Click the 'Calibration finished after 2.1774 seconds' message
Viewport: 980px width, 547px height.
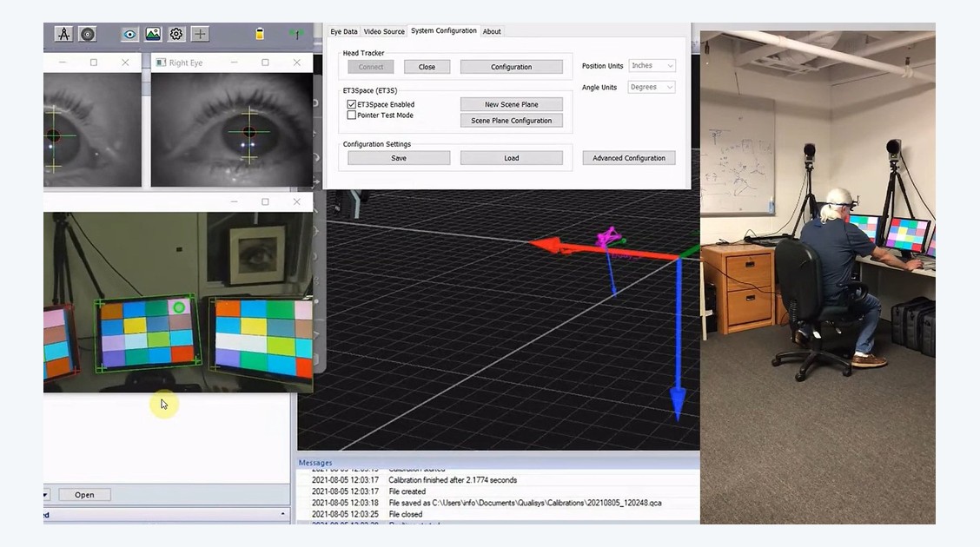point(453,480)
